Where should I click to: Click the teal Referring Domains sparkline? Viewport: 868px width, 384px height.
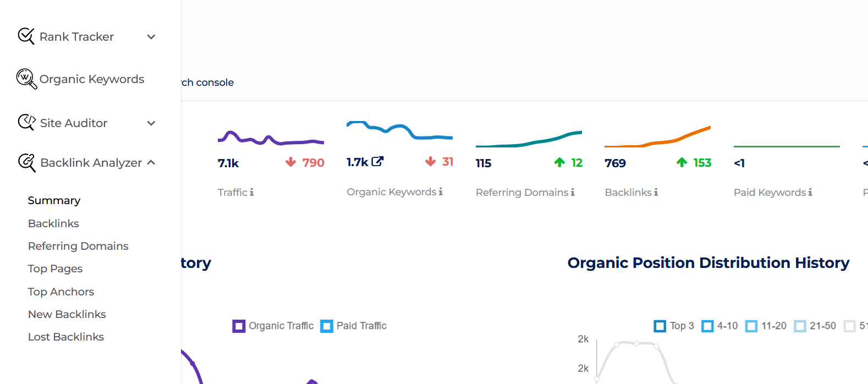tap(529, 139)
